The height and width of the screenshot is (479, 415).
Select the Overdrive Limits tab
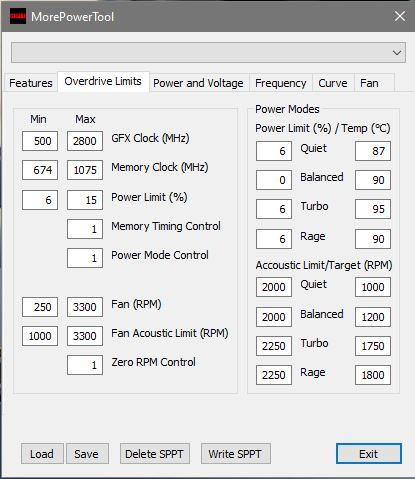point(103,81)
